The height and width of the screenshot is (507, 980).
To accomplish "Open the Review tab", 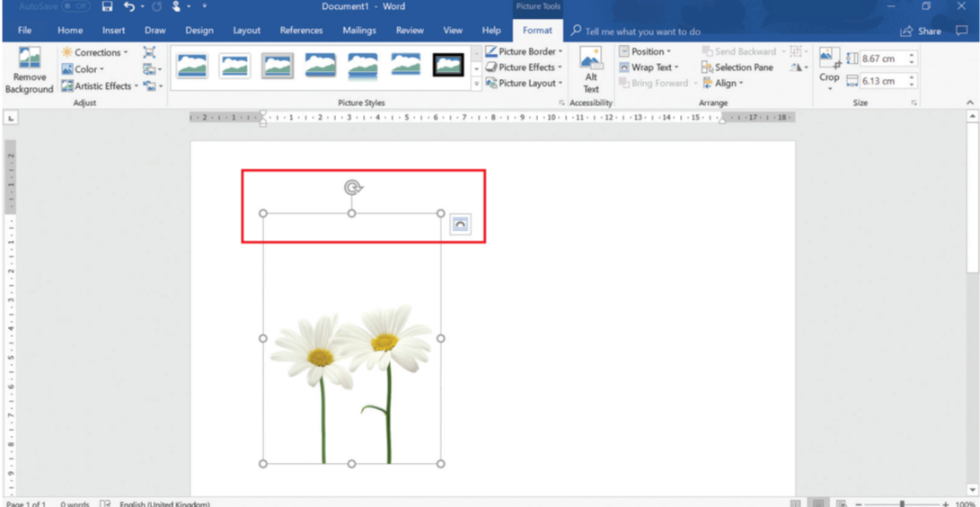I will click(410, 31).
